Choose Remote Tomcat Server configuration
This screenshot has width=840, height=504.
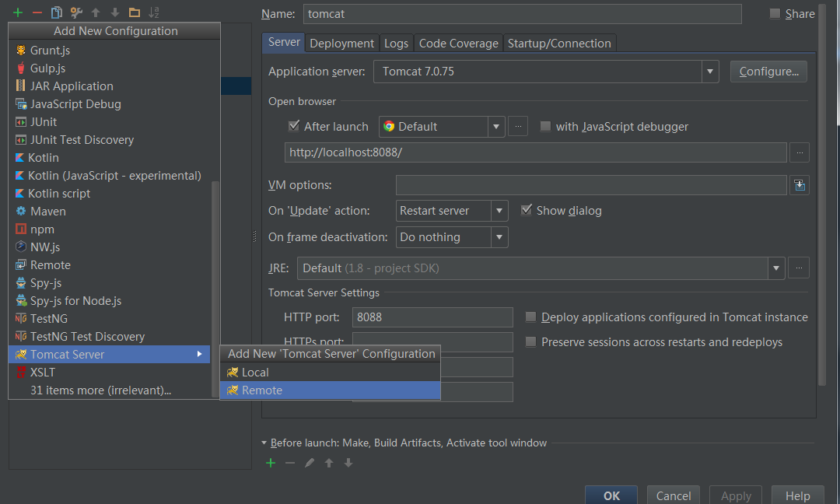(x=330, y=390)
